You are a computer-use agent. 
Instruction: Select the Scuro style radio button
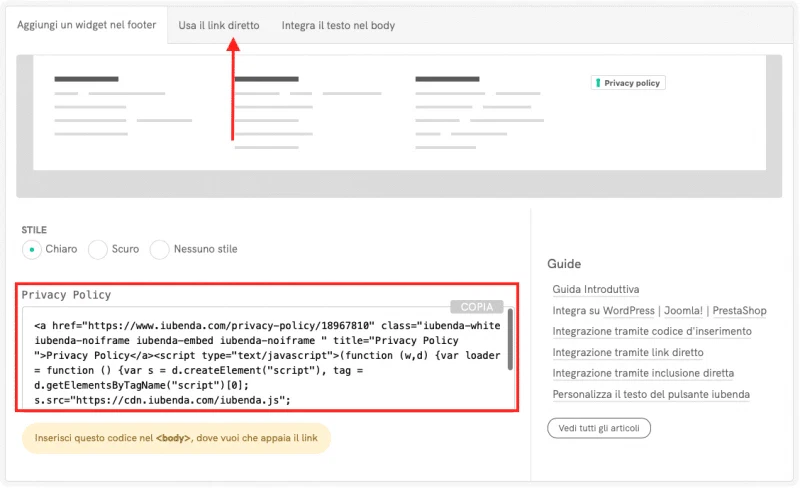click(x=97, y=250)
